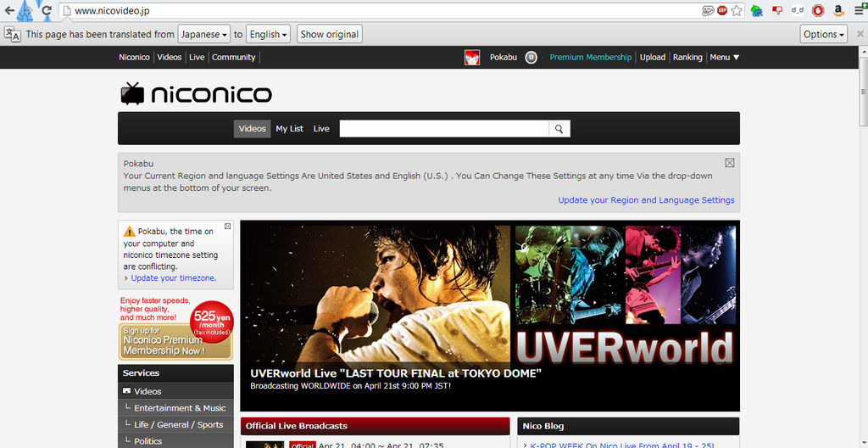Open the source language Japanese dropdown
Viewport: 868px width, 448px height.
tap(203, 35)
